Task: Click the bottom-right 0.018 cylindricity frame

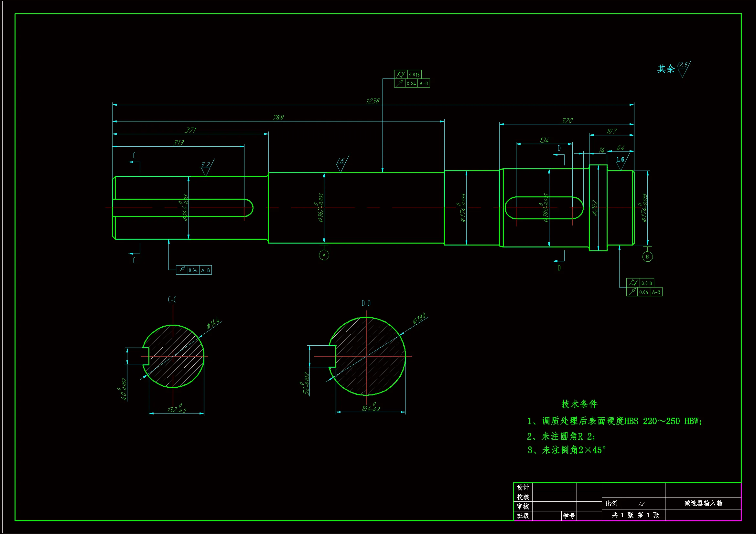Action: click(640, 283)
